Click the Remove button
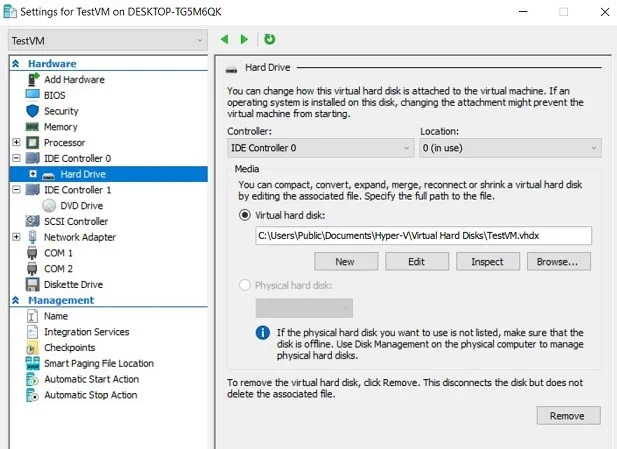Screen dimensions: 617x449 (x=568, y=415)
